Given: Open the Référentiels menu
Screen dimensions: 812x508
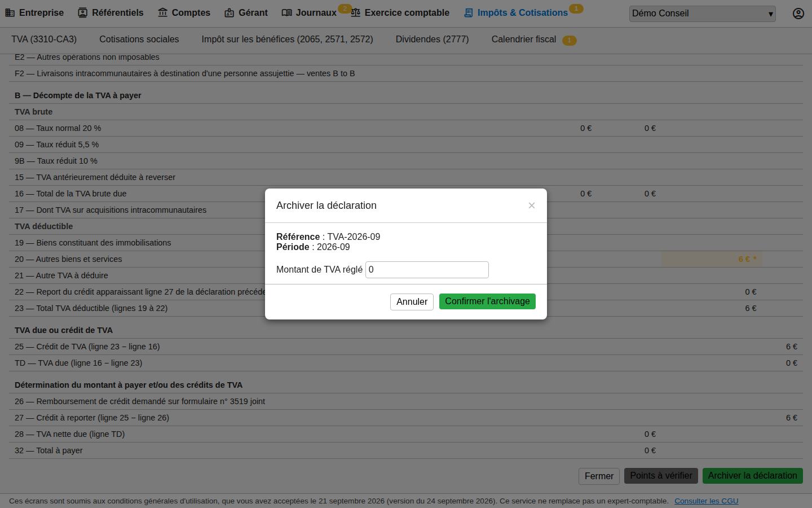Looking at the screenshot, I should point(111,12).
